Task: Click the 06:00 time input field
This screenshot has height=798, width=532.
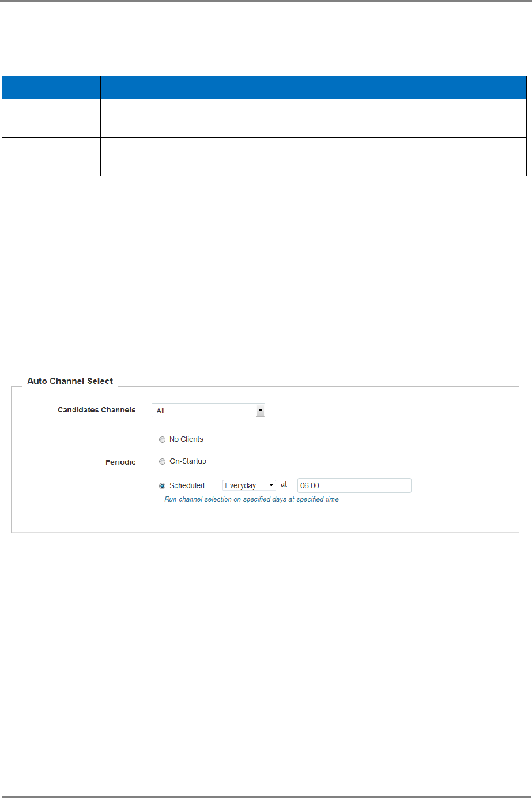Action: (354, 485)
